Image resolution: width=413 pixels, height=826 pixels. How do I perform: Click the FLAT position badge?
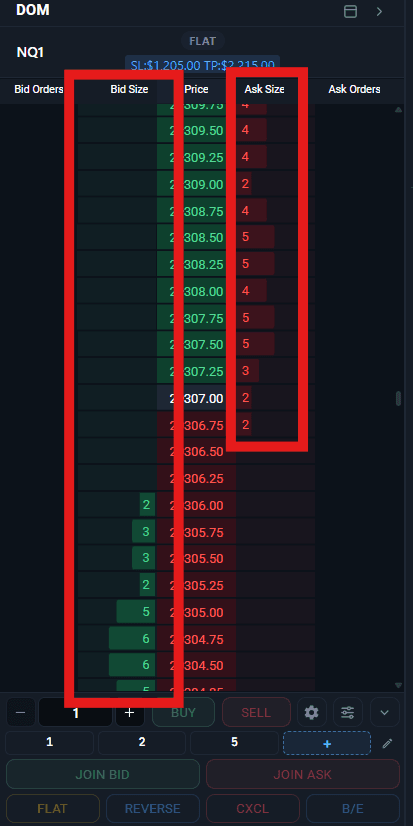[203, 41]
